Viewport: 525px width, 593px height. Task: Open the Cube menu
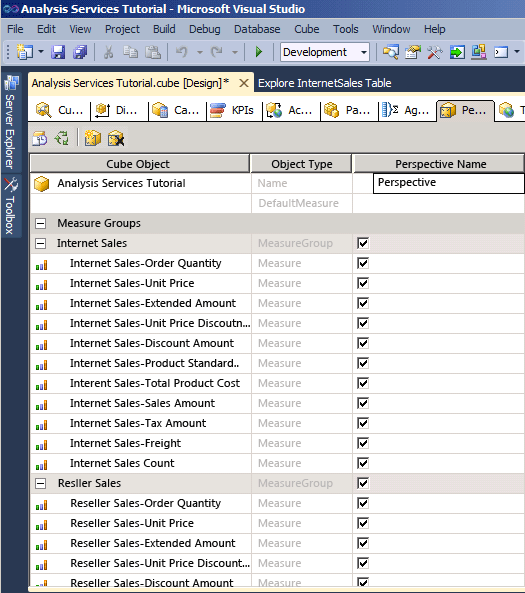[307, 29]
